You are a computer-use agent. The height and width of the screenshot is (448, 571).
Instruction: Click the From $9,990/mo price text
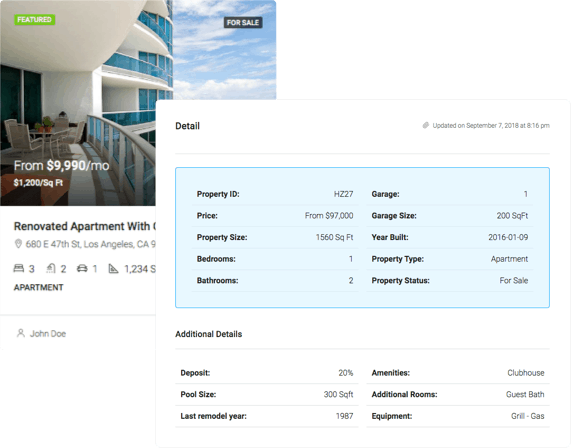click(x=62, y=166)
